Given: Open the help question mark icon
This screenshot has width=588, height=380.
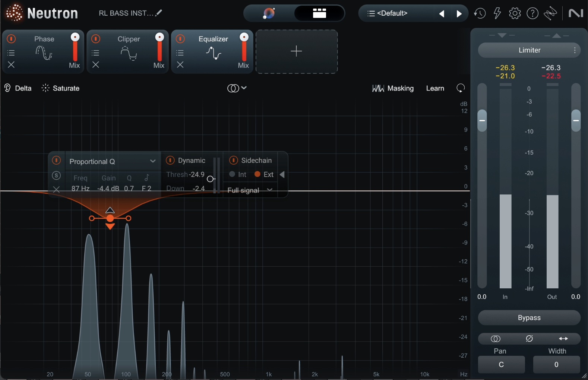Looking at the screenshot, I should click(532, 13).
